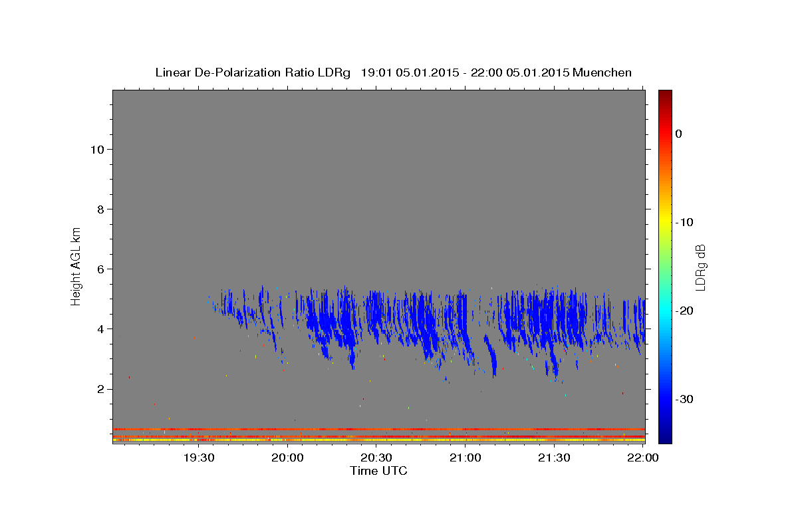This screenshot has width=798, height=532.
Task: Click the plot title text 'Linear De-Polarization Ratio LDRg'
Action: coord(252,72)
